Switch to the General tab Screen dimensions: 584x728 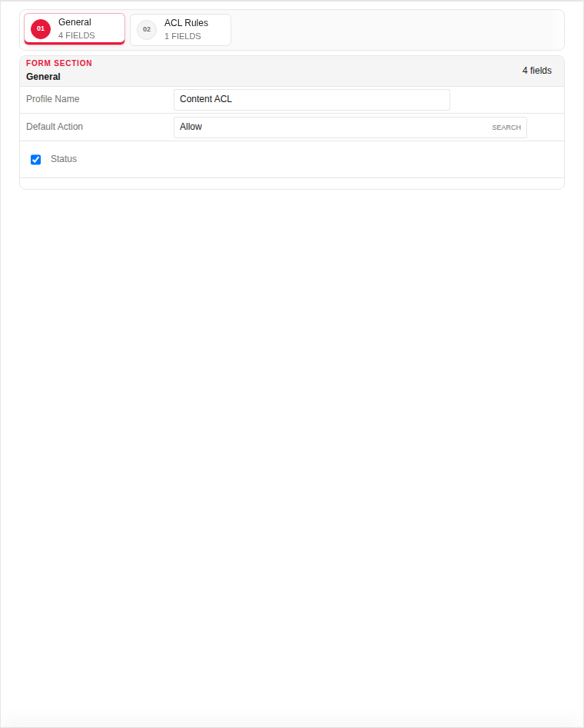tap(75, 28)
